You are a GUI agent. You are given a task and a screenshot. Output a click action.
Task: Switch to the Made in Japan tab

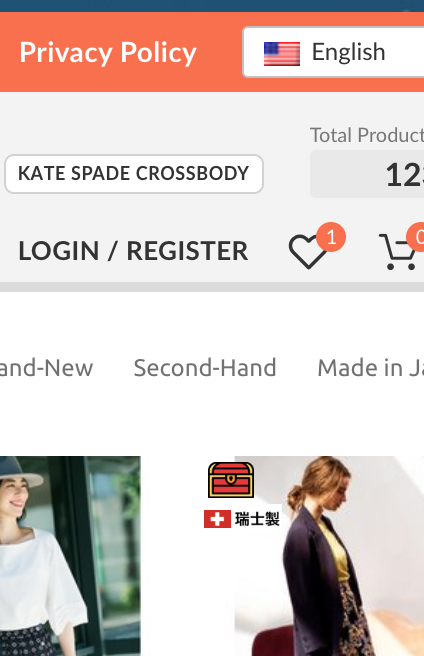click(x=370, y=368)
